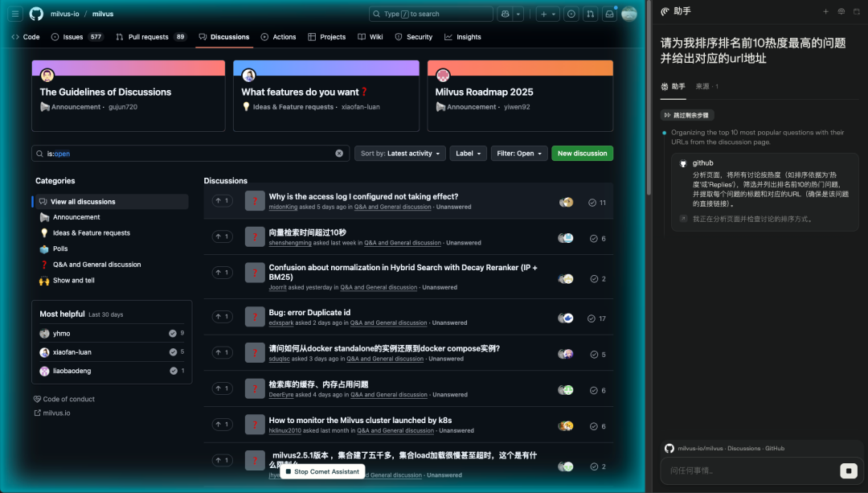Select the 'Show and tell' category
868x493 pixels.
(x=74, y=281)
